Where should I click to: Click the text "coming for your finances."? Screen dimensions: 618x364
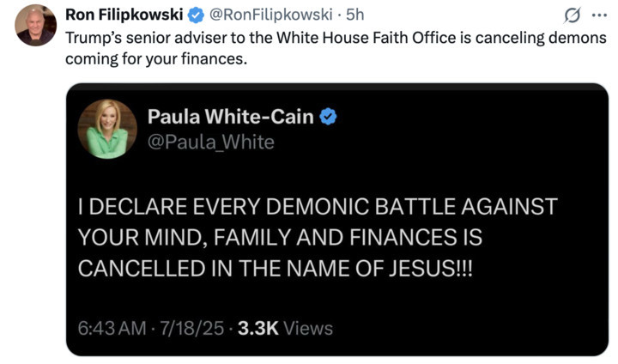coord(156,58)
